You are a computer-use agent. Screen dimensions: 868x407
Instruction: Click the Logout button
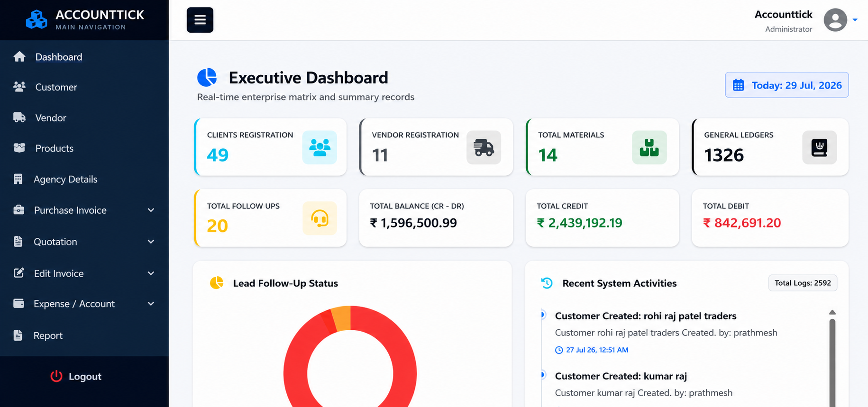[x=76, y=376]
